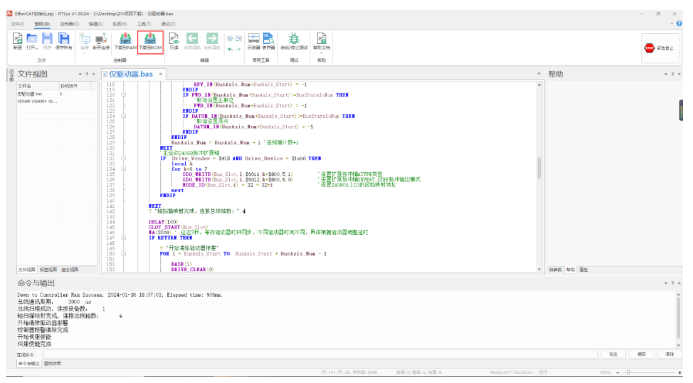Switch to File view bottom tab
The height and width of the screenshot is (383, 693).
[x=27, y=269]
